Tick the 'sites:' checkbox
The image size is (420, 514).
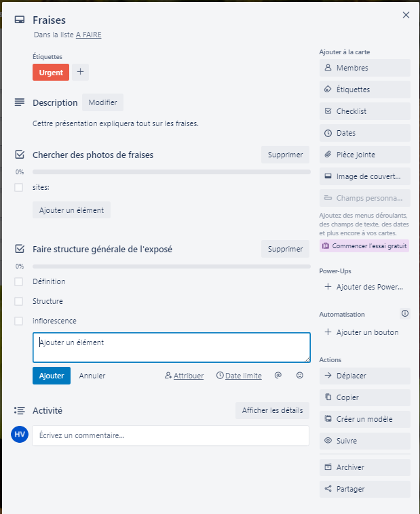tap(19, 188)
